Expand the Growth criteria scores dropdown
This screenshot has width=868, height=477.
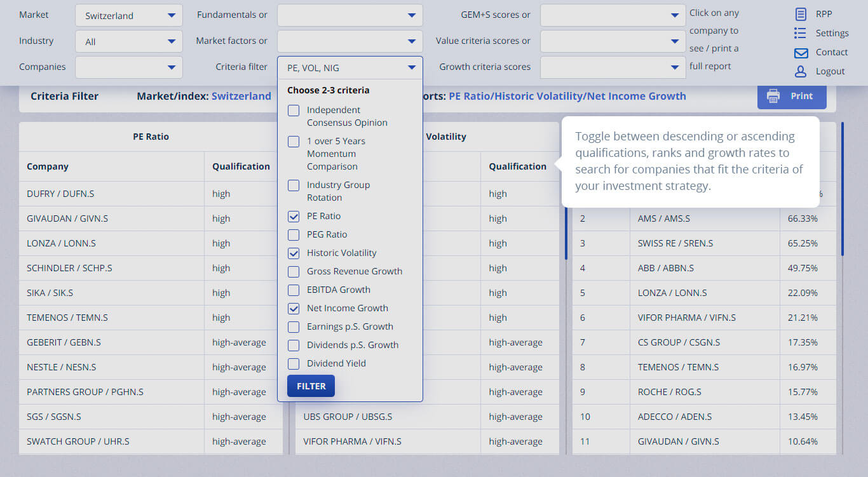[613, 67]
